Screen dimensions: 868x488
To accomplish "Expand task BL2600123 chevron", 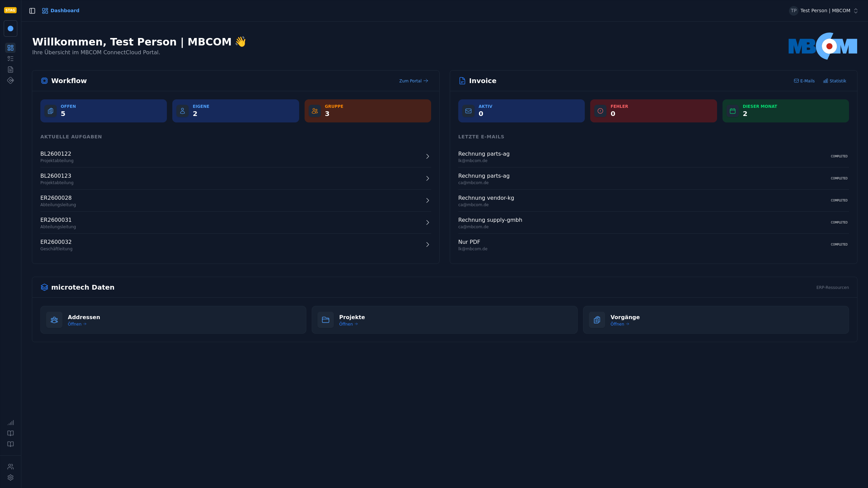I will tap(428, 178).
